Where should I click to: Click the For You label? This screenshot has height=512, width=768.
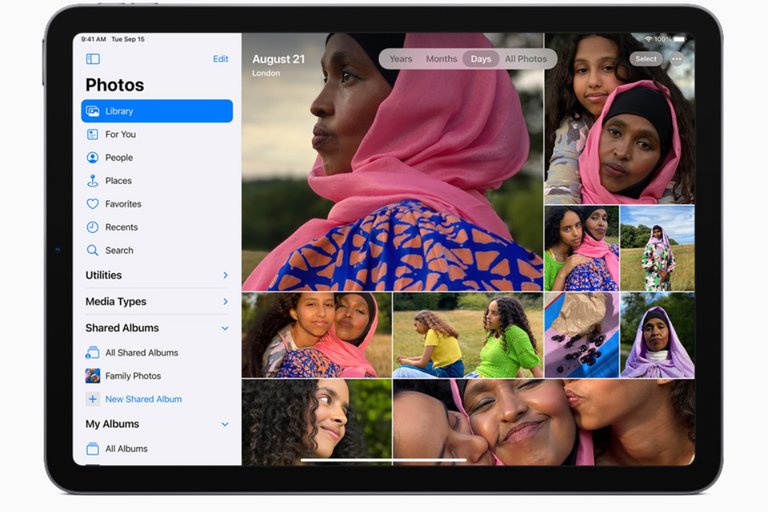pos(120,134)
